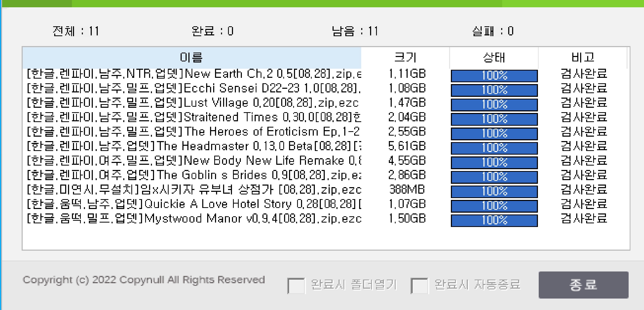Click the 2.55GB size cell
Viewport: 644px width, 310px height.
pyautogui.click(x=407, y=132)
